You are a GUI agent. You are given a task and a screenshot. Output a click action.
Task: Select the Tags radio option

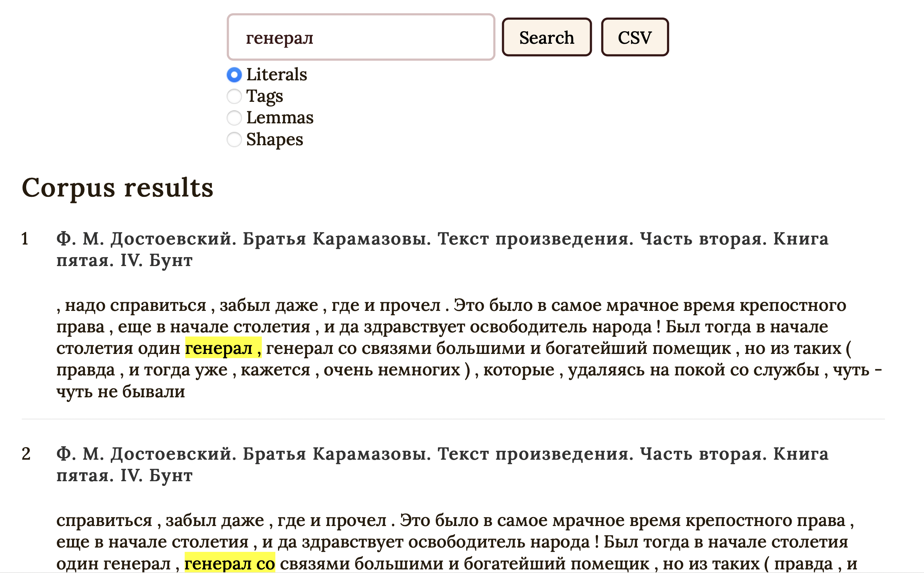coord(234,96)
